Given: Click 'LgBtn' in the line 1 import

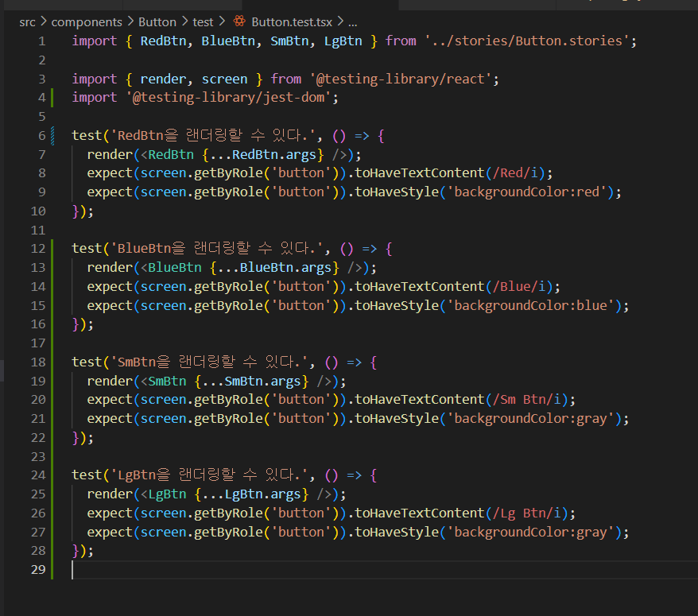Looking at the screenshot, I should tap(343, 41).
